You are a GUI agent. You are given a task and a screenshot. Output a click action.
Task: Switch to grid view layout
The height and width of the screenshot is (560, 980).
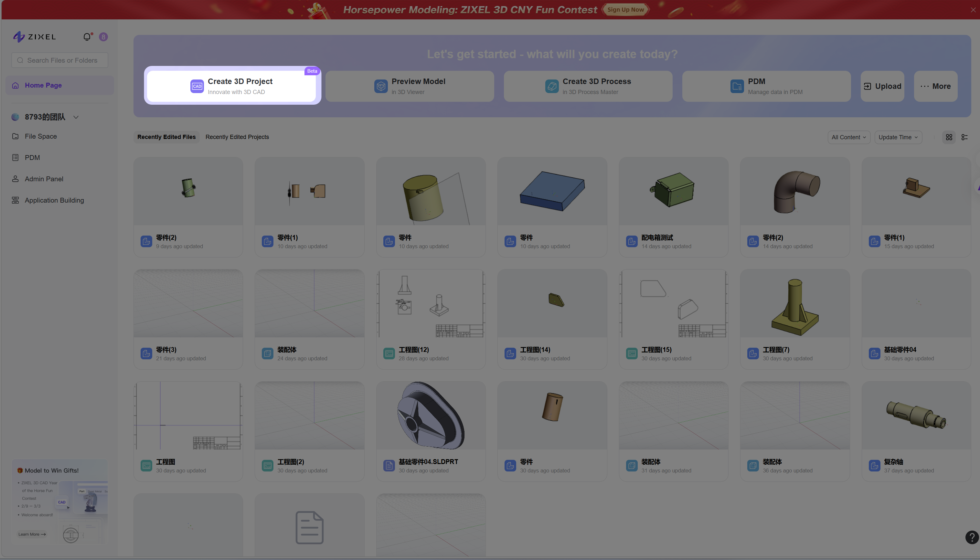[x=949, y=137]
